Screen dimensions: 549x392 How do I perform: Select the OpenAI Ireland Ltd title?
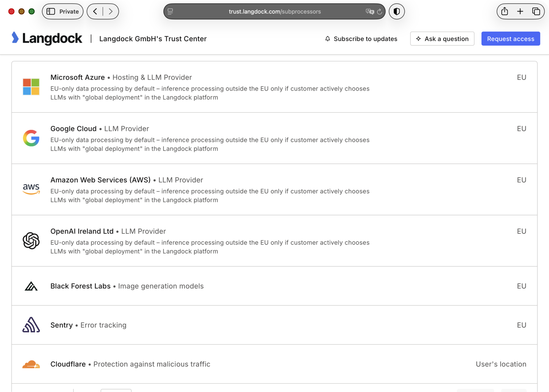82,231
